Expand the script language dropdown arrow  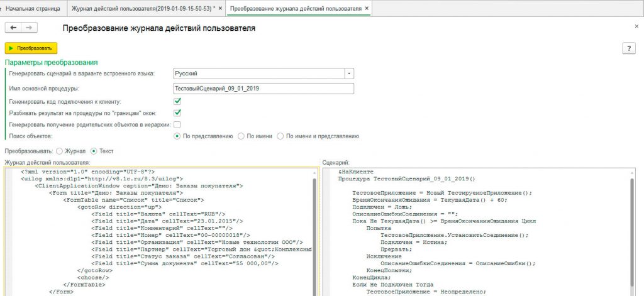[x=349, y=73]
